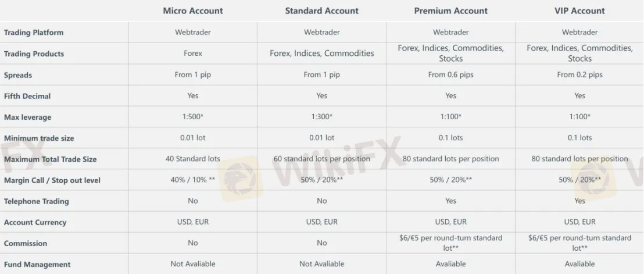Click the Max leverage row label

click(x=27, y=117)
